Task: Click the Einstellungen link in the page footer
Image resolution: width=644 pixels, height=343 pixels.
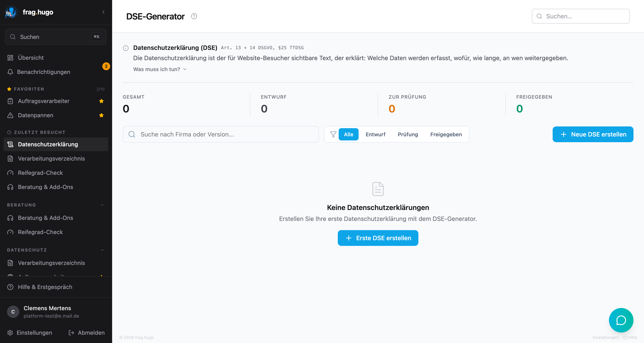Action: [605, 337]
